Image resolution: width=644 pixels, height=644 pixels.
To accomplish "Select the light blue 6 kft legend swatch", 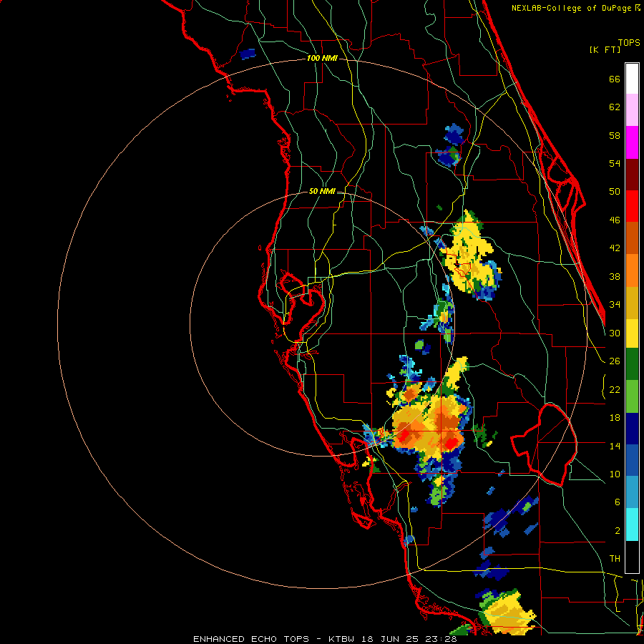I will click(632, 492).
